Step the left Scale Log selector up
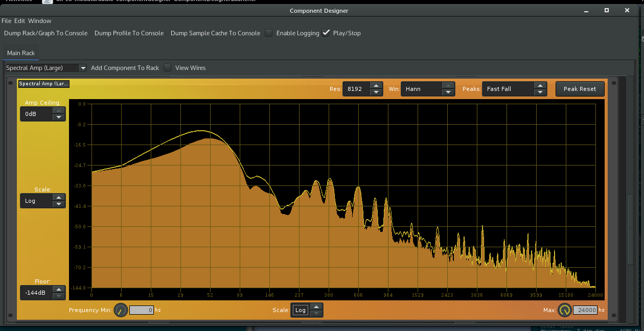The height and width of the screenshot is (331, 644). (59, 197)
